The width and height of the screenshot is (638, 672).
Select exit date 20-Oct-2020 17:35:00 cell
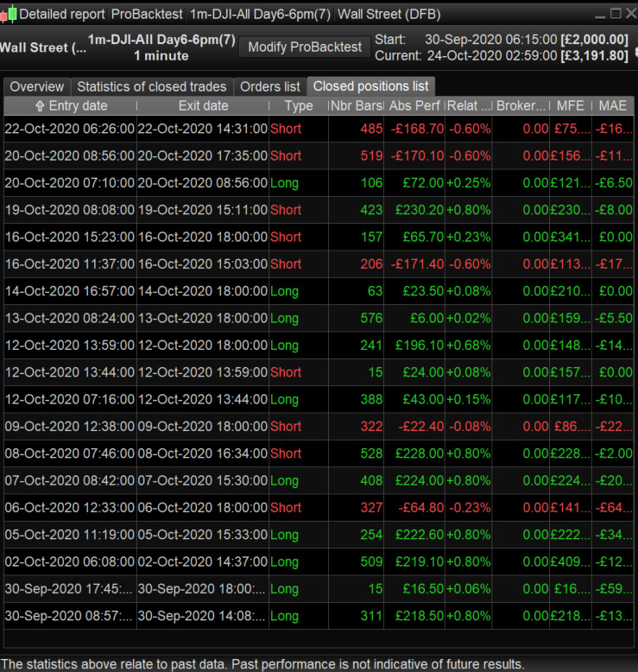203,155
